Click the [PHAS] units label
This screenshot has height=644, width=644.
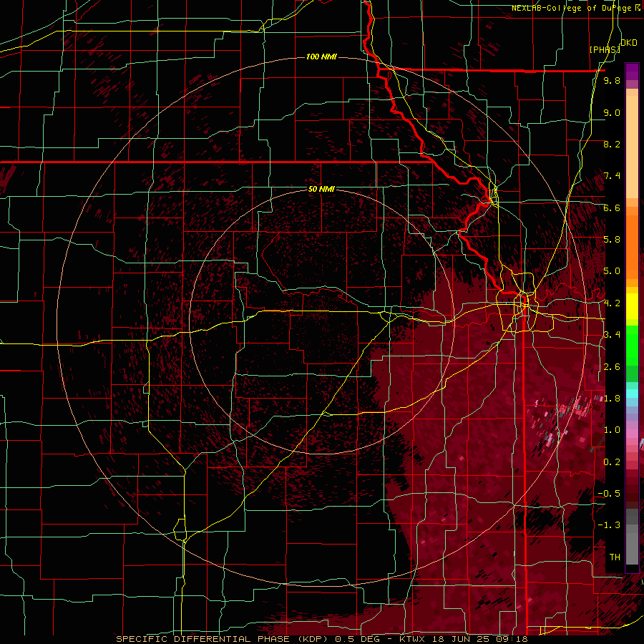click(x=605, y=49)
